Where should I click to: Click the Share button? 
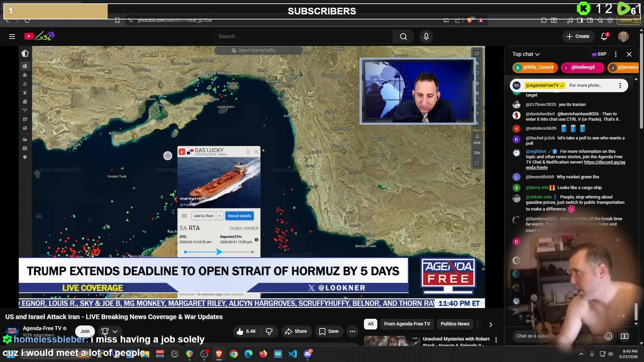296,331
